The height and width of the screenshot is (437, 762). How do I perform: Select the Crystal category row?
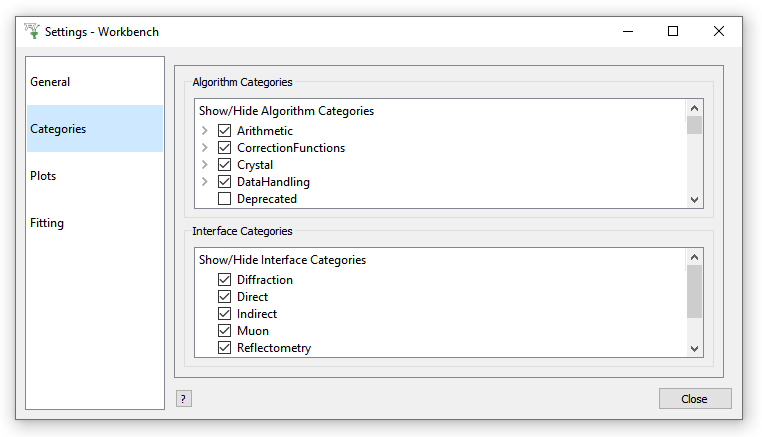pos(255,165)
